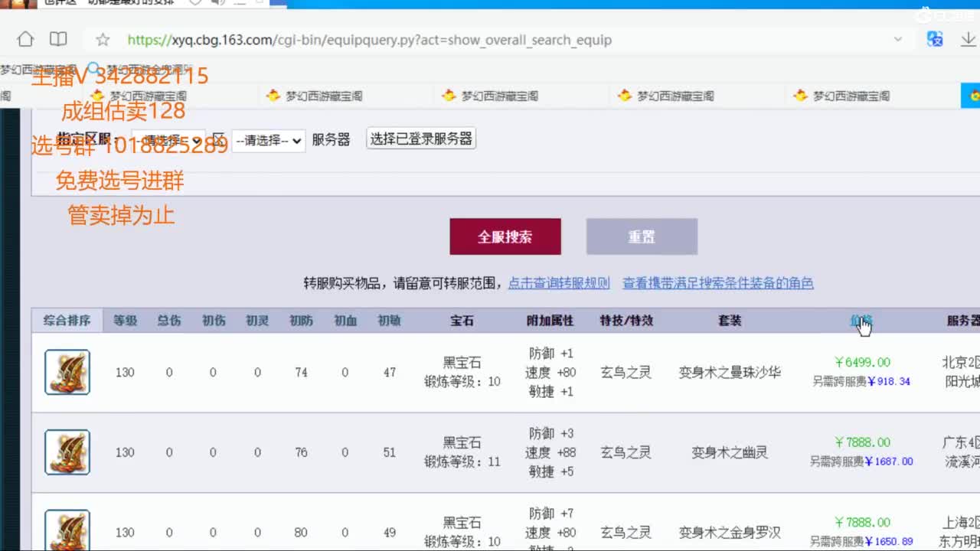The width and height of the screenshot is (980, 551).
Task: Click 敏捷 +5 attribute text
Action: (550, 471)
